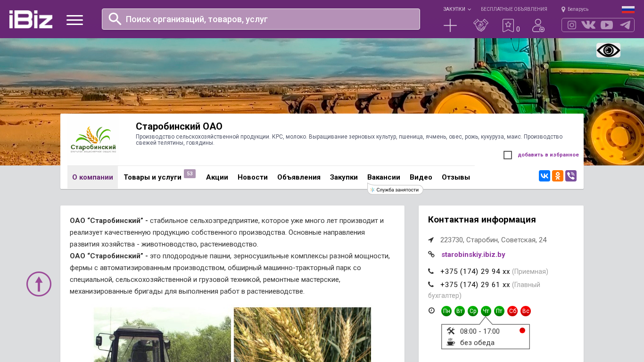Click the Контактная информация heading
Viewport: 644px width, 362px height.
482,220
